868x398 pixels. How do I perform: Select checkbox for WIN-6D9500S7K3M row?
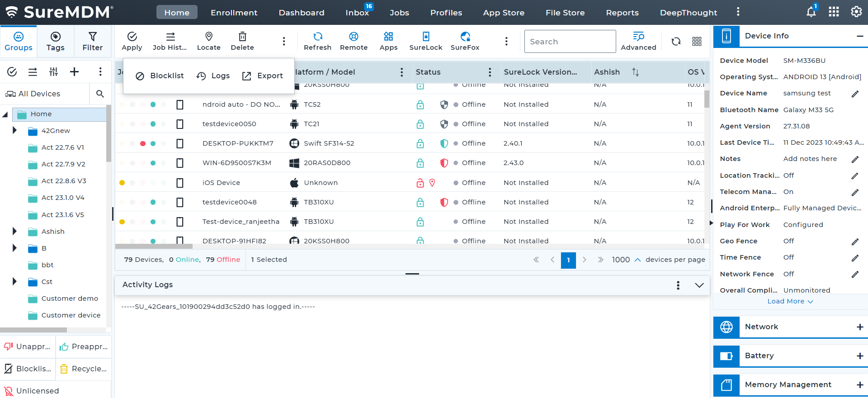180,163
